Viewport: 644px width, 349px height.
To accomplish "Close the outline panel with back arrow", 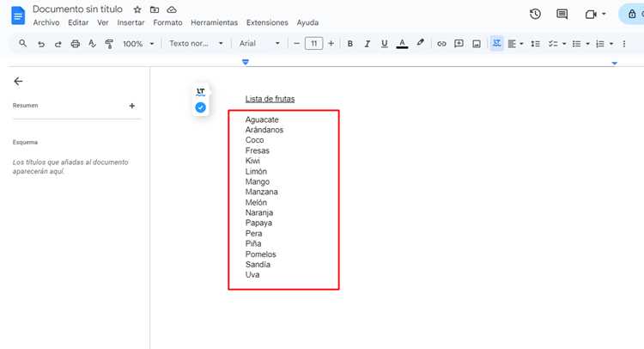I will coord(18,82).
